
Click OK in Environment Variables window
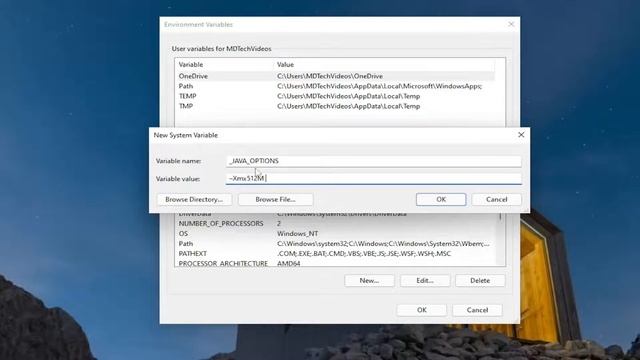pyautogui.click(x=422, y=310)
